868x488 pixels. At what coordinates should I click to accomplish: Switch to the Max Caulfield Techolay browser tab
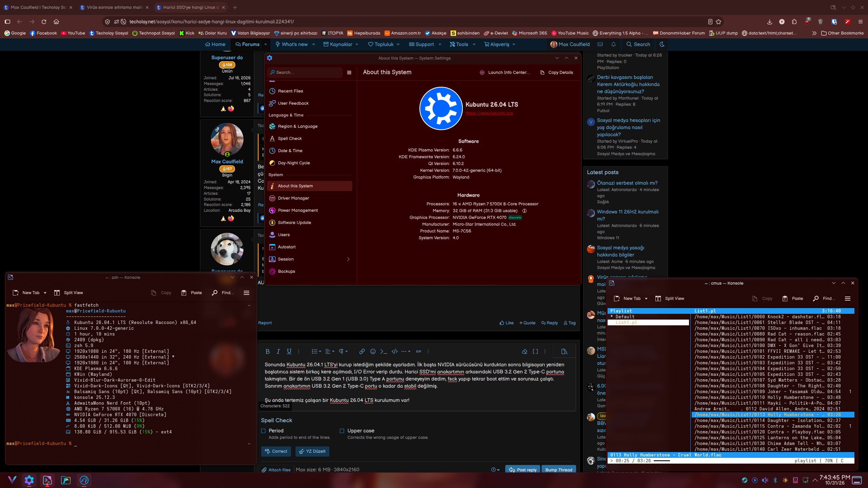38,7
